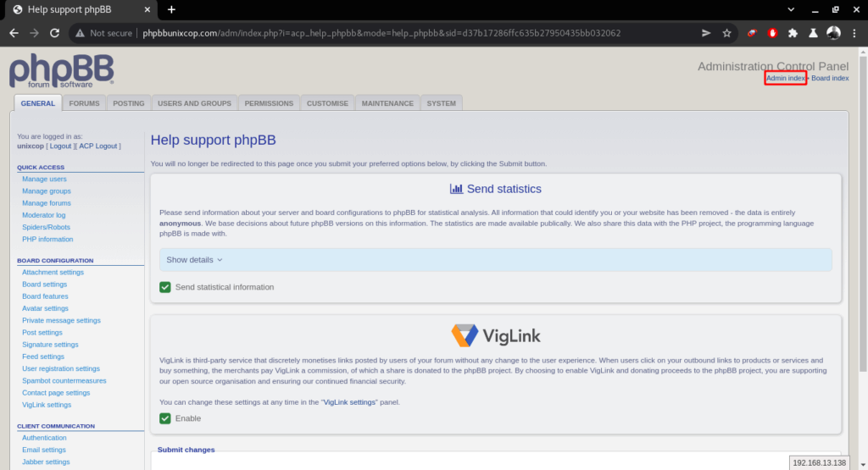
Task: Go to Board index link
Action: 830,78
